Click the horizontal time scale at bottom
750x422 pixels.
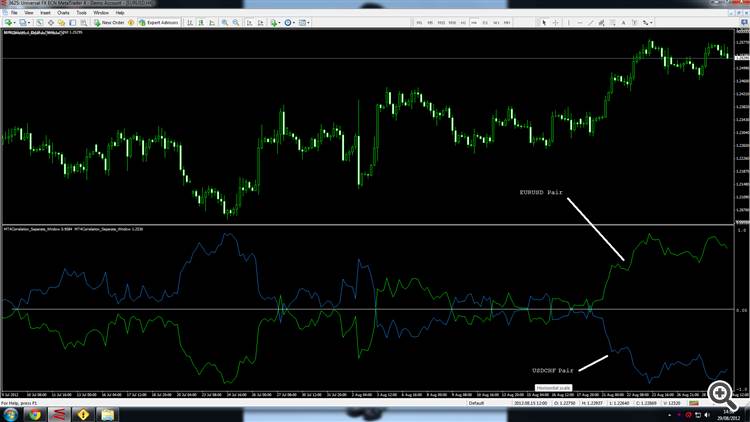(366, 395)
